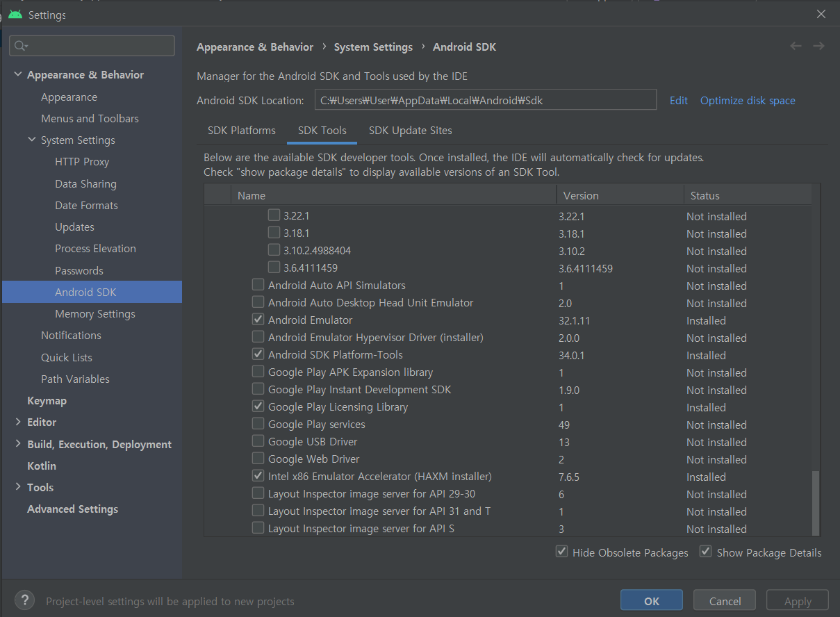Open Quick Lists settings
This screenshot has width=840, height=617.
(66, 357)
